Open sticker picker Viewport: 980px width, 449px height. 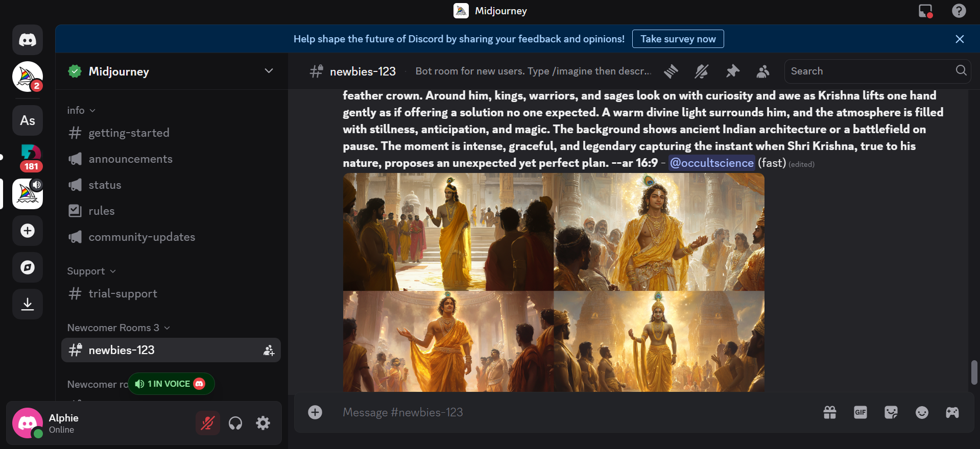891,412
